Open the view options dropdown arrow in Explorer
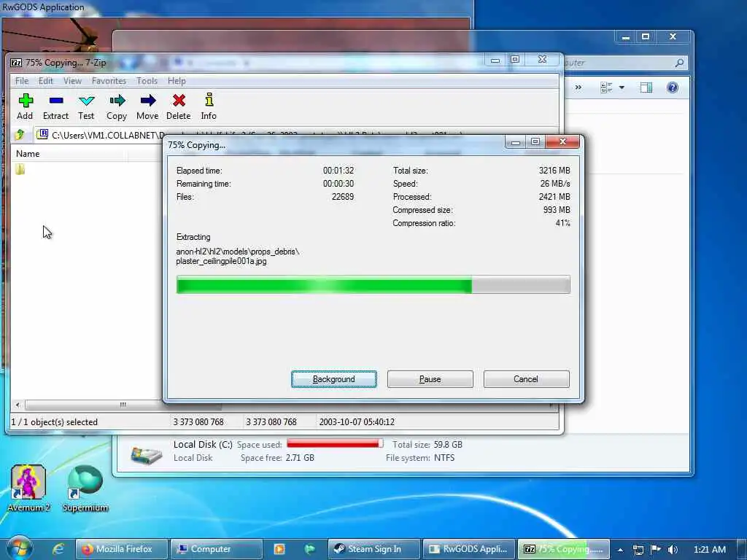Screen dimensions: 747x560 pyautogui.click(x=622, y=87)
